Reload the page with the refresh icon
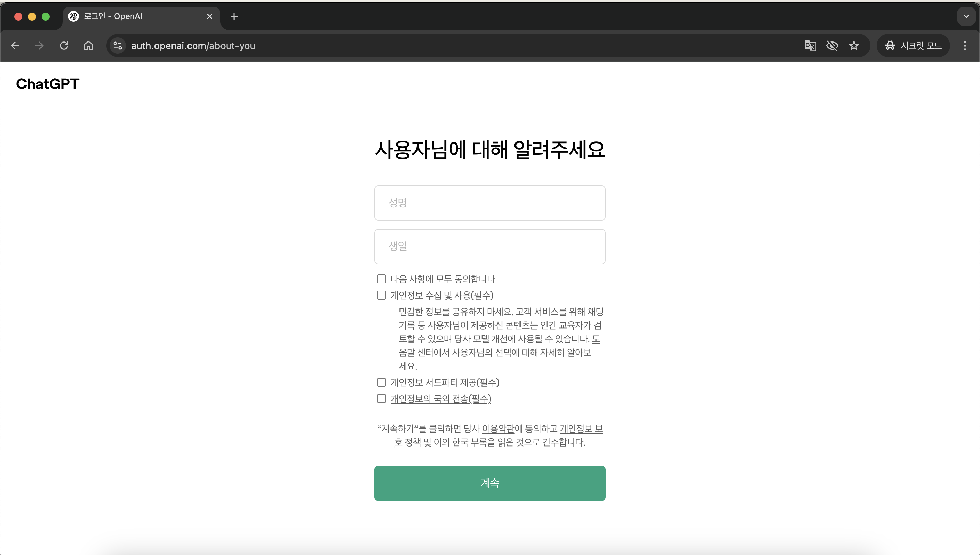980x555 pixels. tap(64, 46)
